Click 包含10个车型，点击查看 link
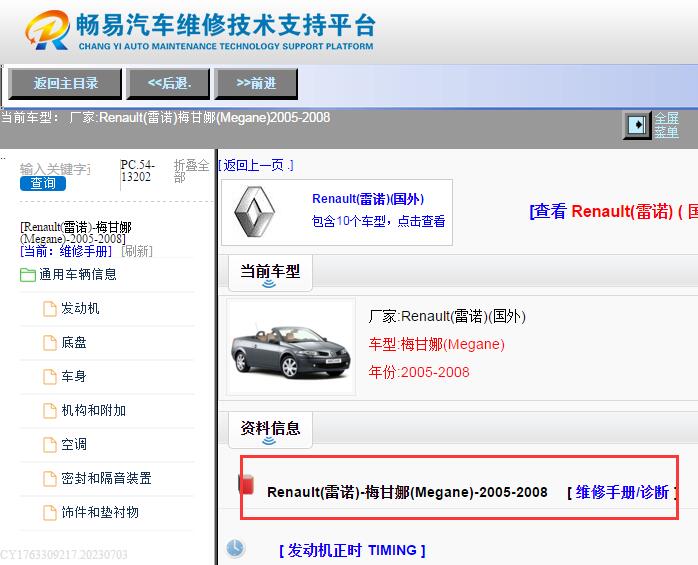The image size is (698, 565). click(378, 221)
